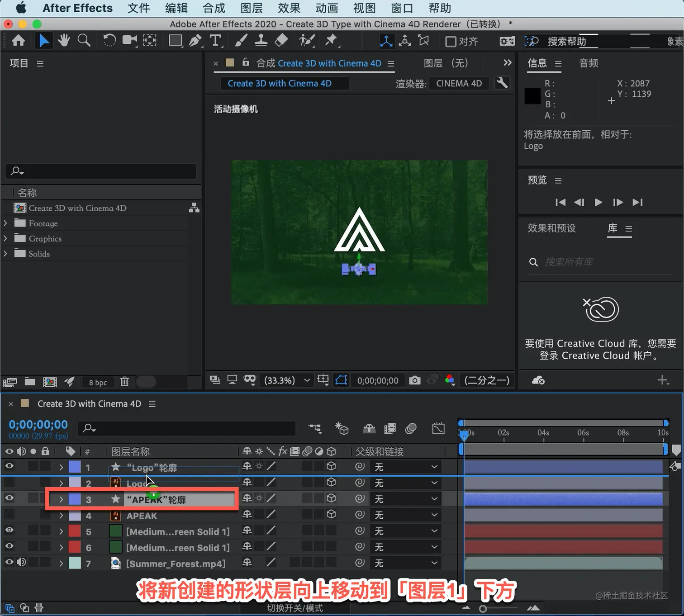Open resolution dropdown showing 二分之一
684x616 pixels.
(487, 380)
